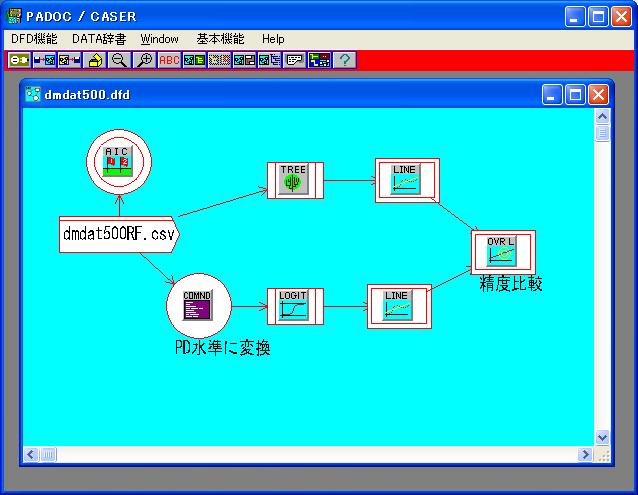Click the COMND command node
Image resolution: width=638 pixels, height=495 pixels.
[198, 307]
